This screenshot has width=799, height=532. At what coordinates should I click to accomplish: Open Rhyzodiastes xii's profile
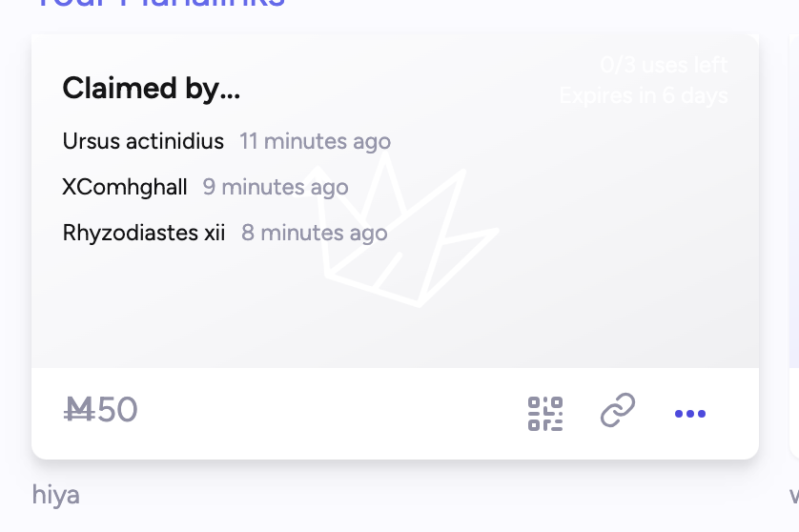coord(144,233)
